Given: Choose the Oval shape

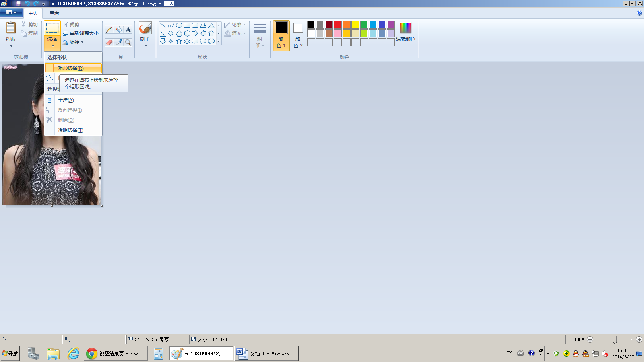Looking at the screenshot, I should [x=179, y=25].
